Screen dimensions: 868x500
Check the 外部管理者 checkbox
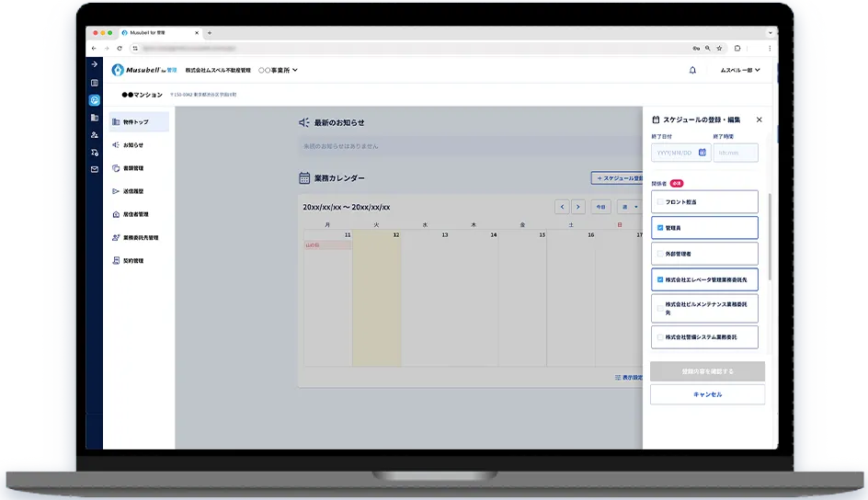[x=660, y=254]
